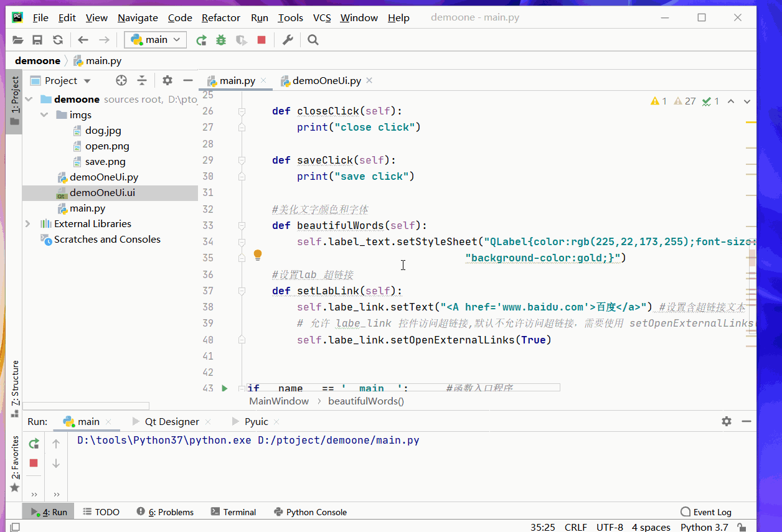This screenshot has width=782, height=532.
Task: Open the VCS menu
Action: pyautogui.click(x=322, y=17)
